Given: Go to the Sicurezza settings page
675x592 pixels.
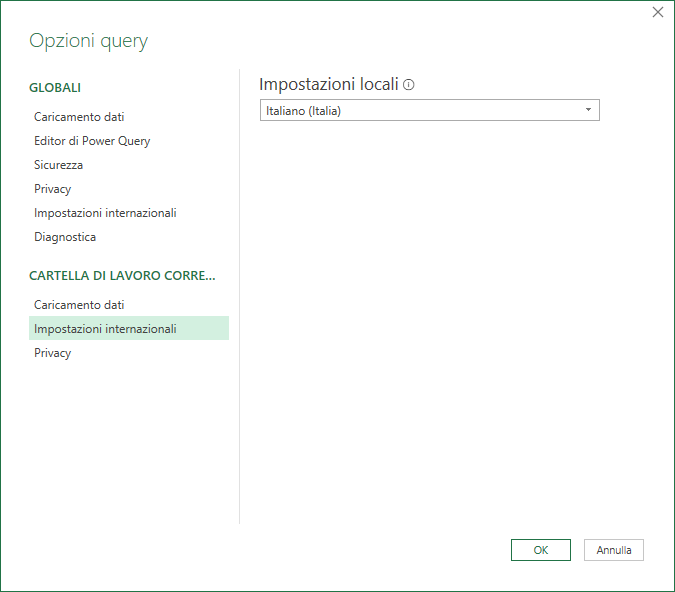Looking at the screenshot, I should [59, 165].
